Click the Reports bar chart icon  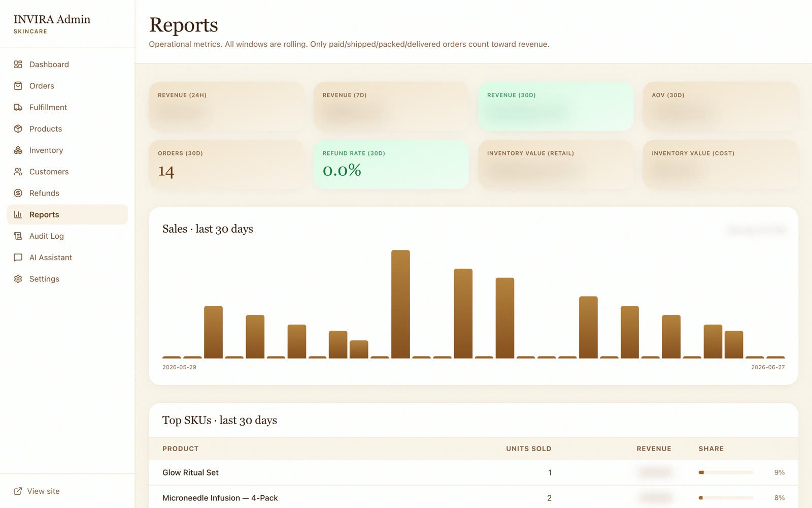(x=18, y=214)
